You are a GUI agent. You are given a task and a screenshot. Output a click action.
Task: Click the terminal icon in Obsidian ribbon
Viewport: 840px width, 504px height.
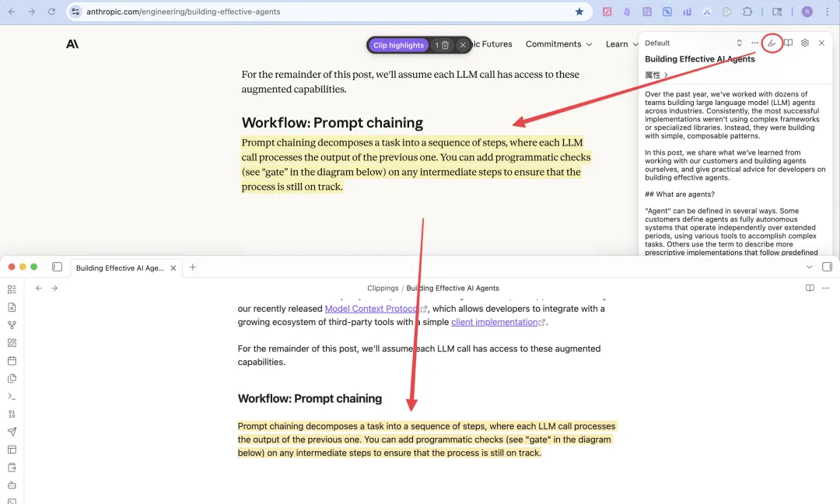coord(12,397)
